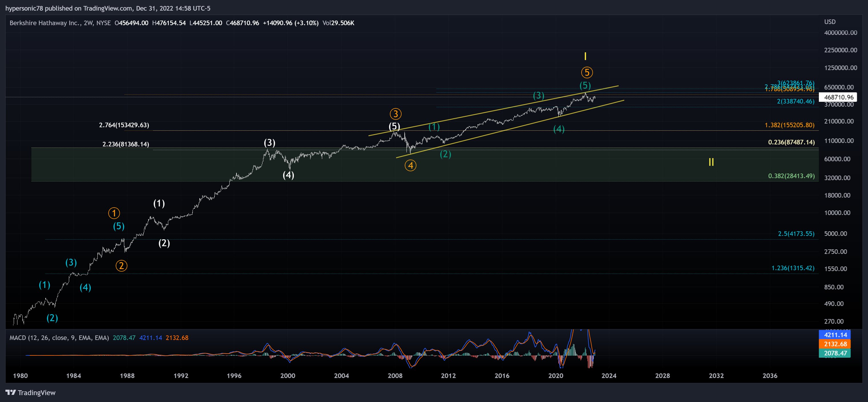The height and width of the screenshot is (402, 868).
Task: Click the white (4) wave label
Action: click(x=288, y=175)
